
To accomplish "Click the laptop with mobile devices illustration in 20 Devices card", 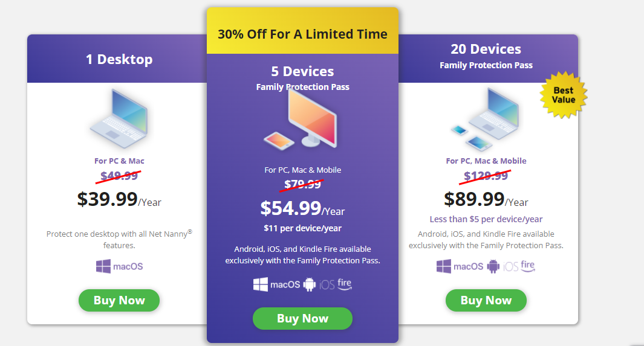I will (484, 120).
